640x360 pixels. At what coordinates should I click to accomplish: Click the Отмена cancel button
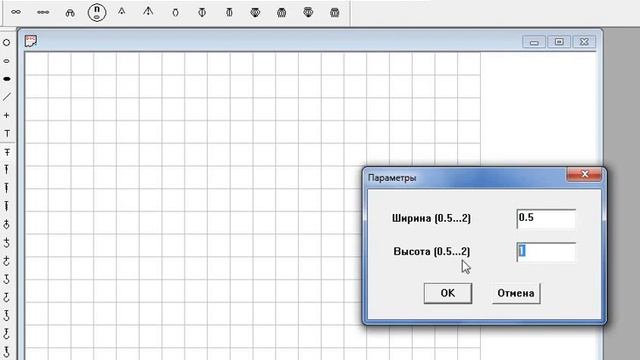[x=516, y=293]
